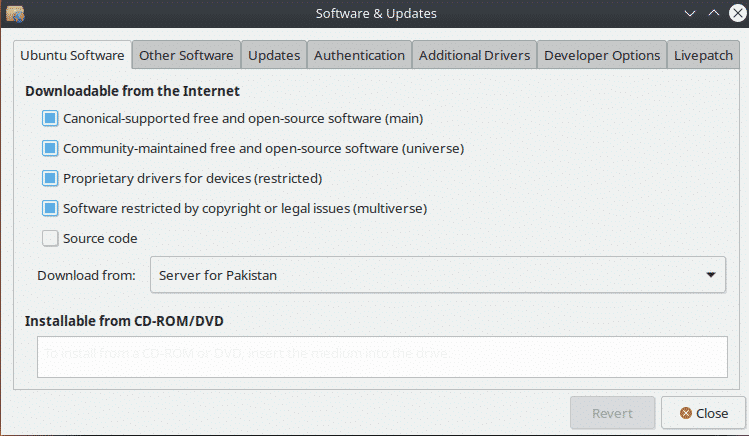Uncheck Canonical-supported software (main)
This screenshot has width=749, height=436.
[x=50, y=118]
